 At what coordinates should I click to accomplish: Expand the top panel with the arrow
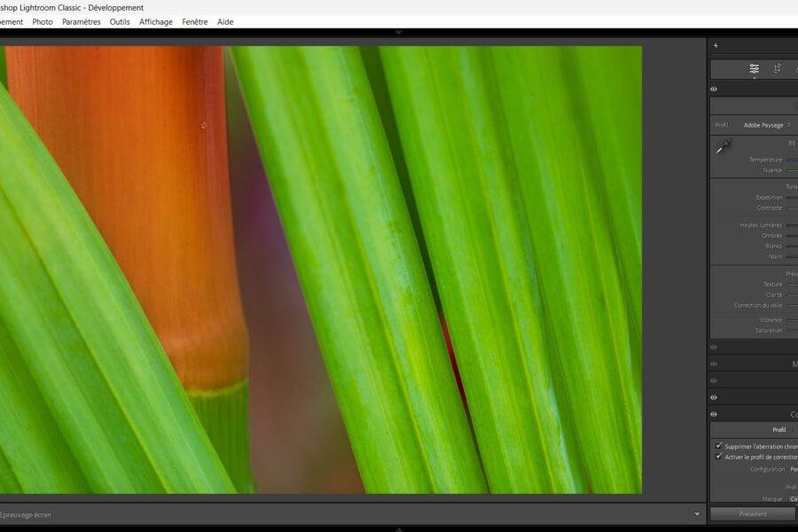coord(398,32)
